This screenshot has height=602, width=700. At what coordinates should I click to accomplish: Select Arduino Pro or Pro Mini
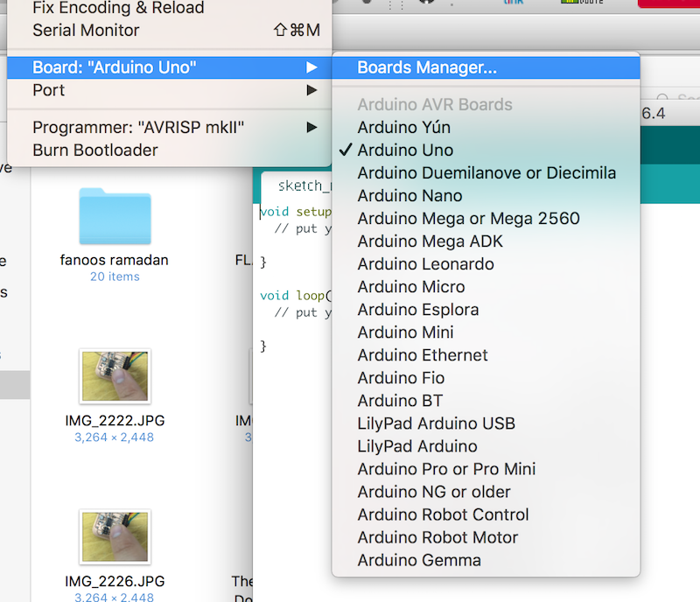(x=486, y=469)
